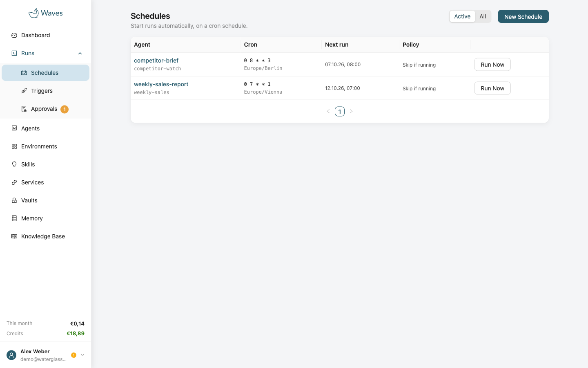Click the Environments grid icon

(14, 146)
